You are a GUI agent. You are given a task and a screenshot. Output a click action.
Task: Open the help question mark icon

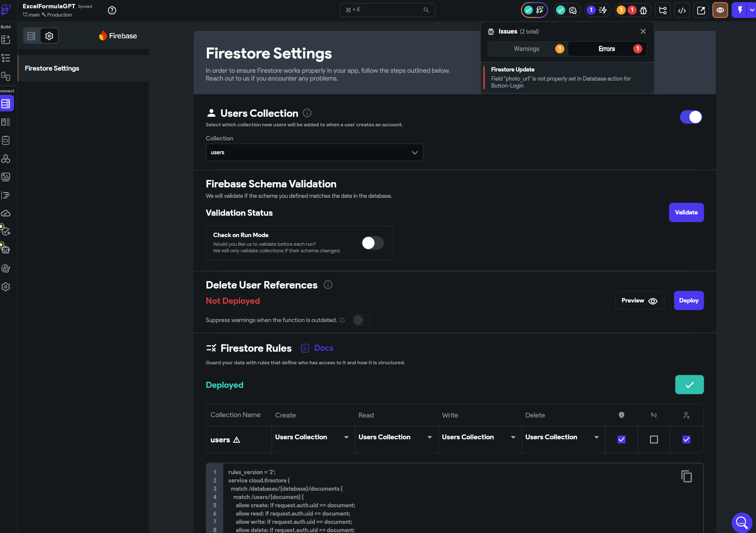click(112, 10)
